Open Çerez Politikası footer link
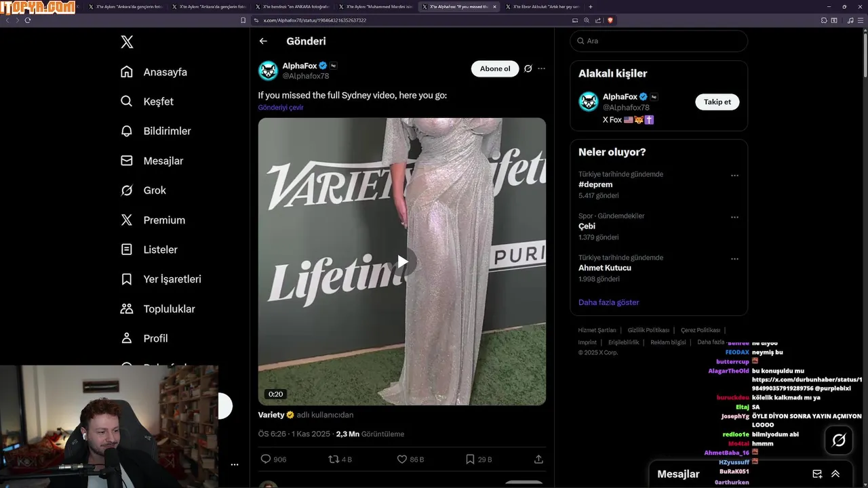 pos(701,330)
